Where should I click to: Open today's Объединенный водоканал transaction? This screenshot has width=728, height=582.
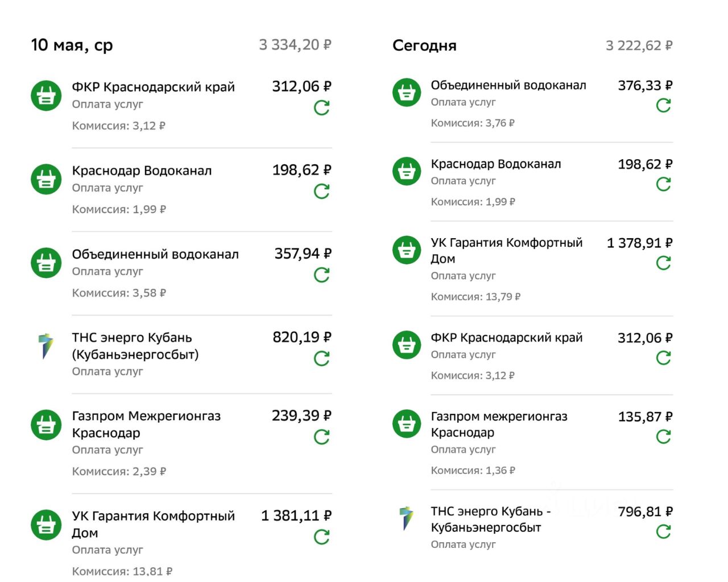coord(508,85)
